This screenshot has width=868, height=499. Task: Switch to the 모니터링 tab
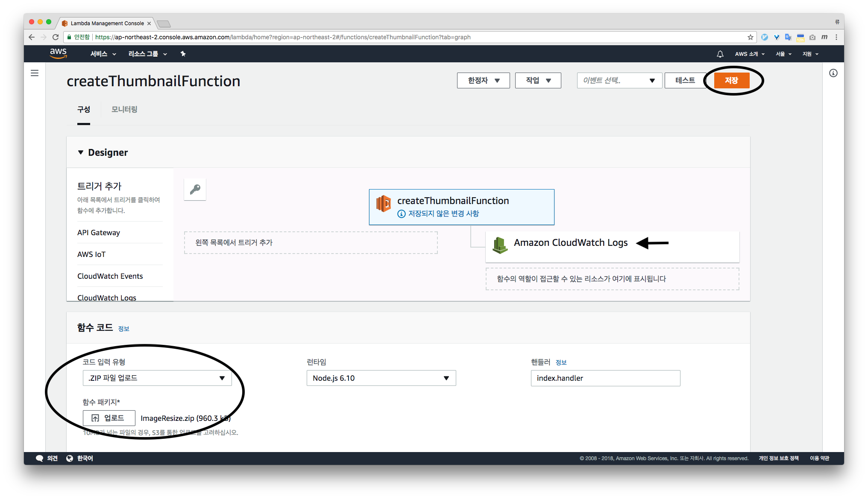[x=124, y=109]
